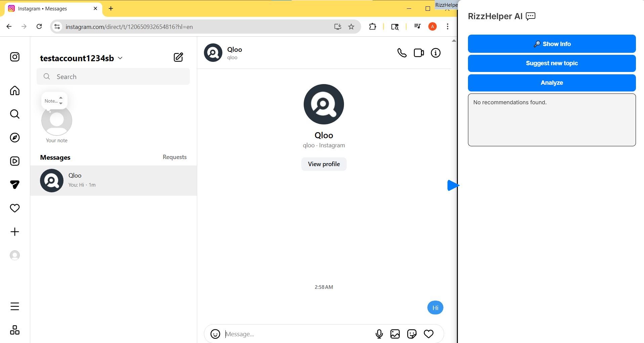
Task: Toggle RizzHelper panel with blue arrow
Action: point(453,185)
